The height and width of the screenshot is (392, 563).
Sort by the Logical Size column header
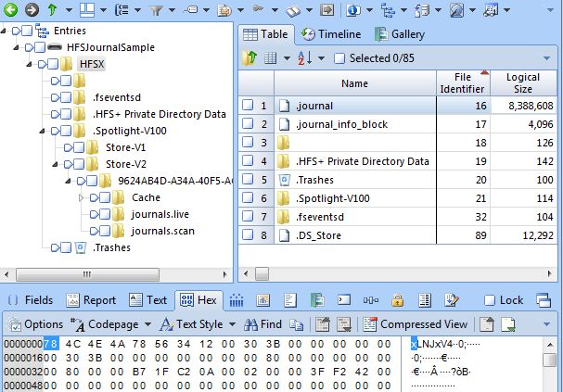(x=523, y=83)
